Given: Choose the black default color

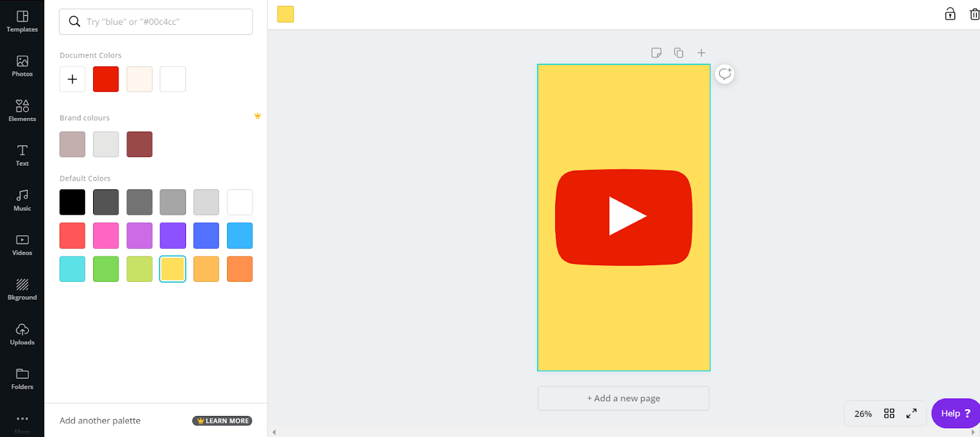Looking at the screenshot, I should point(73,202).
